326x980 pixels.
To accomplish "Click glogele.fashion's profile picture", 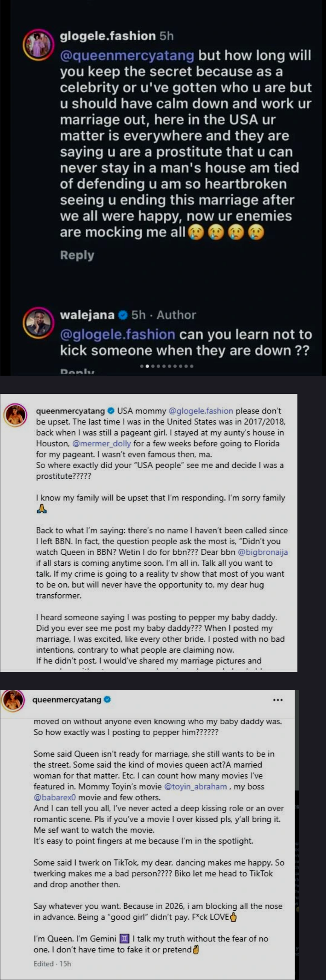I will pos(38,43).
